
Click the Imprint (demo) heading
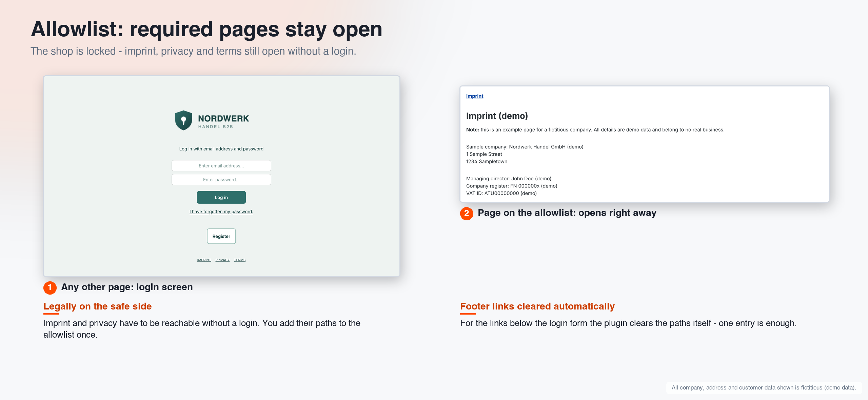[497, 116]
